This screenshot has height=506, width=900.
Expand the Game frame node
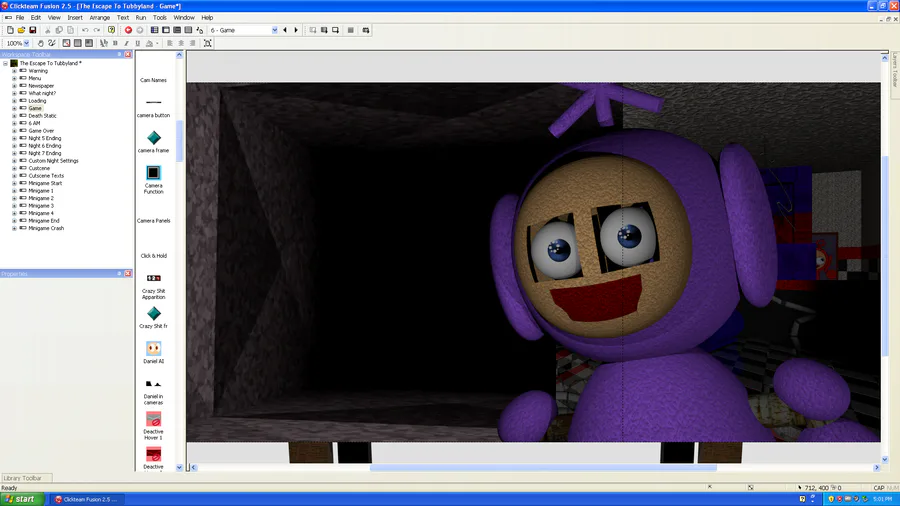[14, 108]
